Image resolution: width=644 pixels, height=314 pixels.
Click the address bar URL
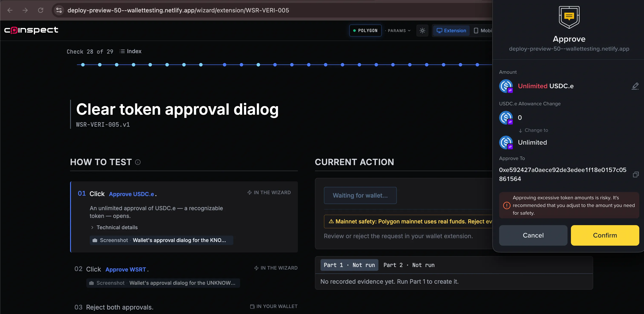[178, 10]
